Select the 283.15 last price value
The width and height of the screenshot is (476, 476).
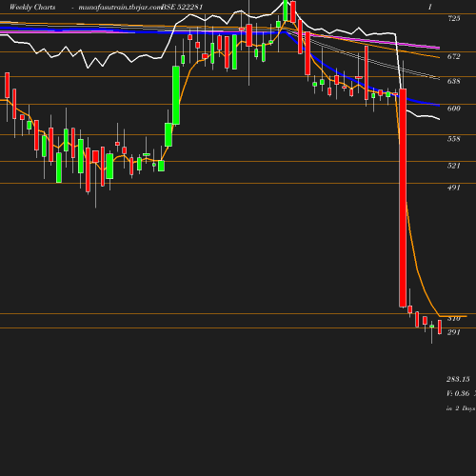tap(458, 379)
